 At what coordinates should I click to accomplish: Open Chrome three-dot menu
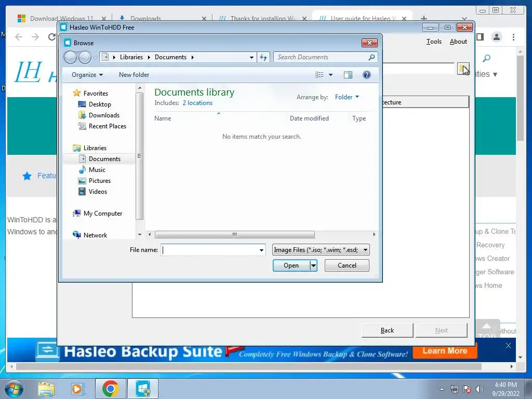click(513, 37)
